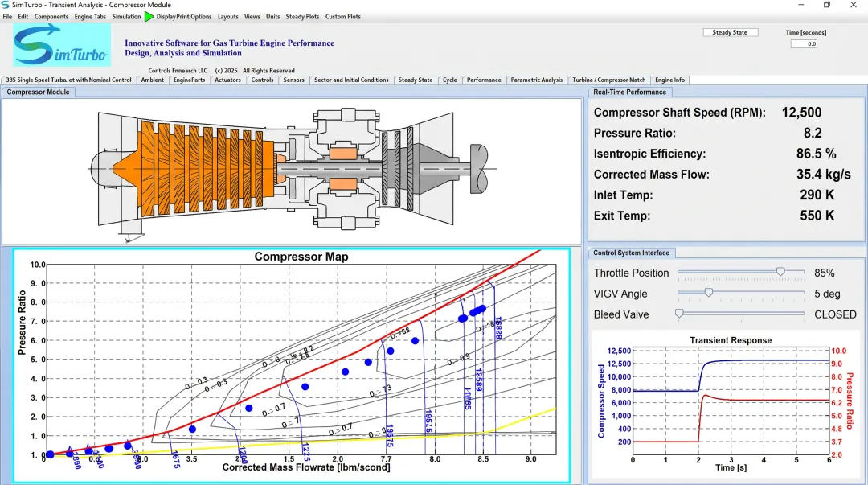
Task: Open the Components menu
Action: tap(51, 17)
